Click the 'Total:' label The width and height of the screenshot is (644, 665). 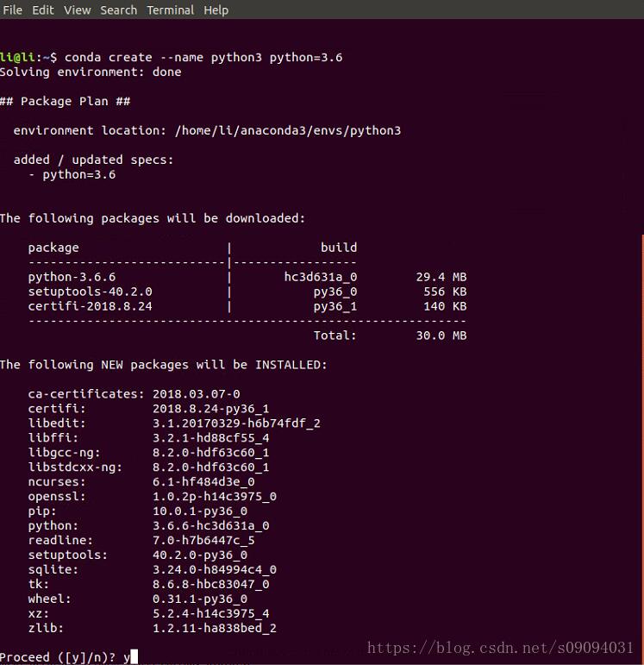point(335,336)
